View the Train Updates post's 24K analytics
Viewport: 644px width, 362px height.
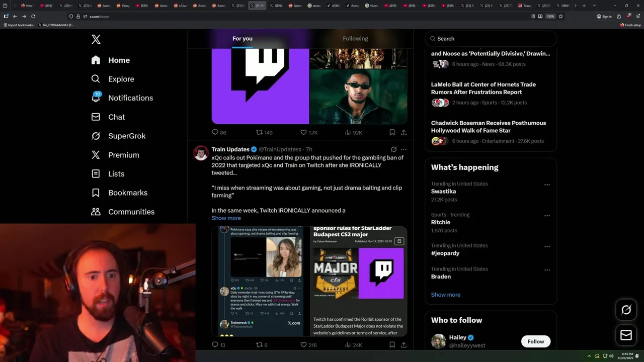click(x=353, y=345)
